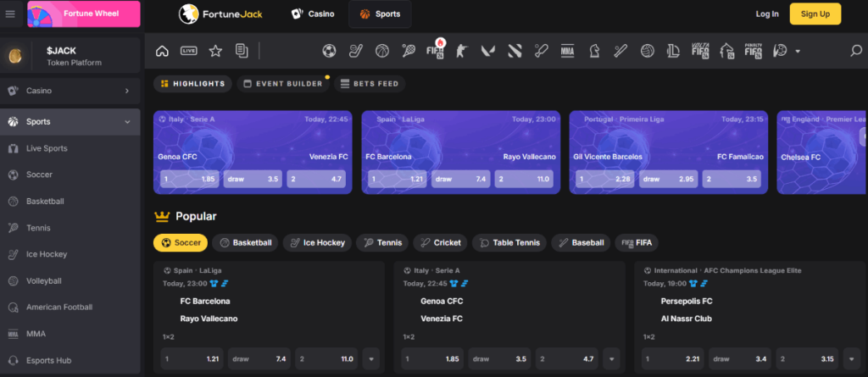This screenshot has height=377, width=868.
Task: Open Volleyball in sidebar
Action: point(70,281)
